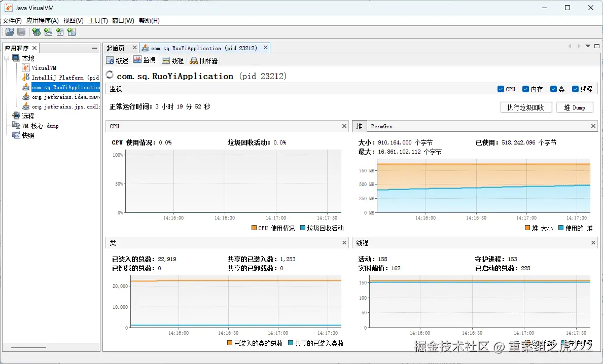The width and height of the screenshot is (603, 364).
Task: Select 快照 in the applications tree
Action: tap(28, 135)
